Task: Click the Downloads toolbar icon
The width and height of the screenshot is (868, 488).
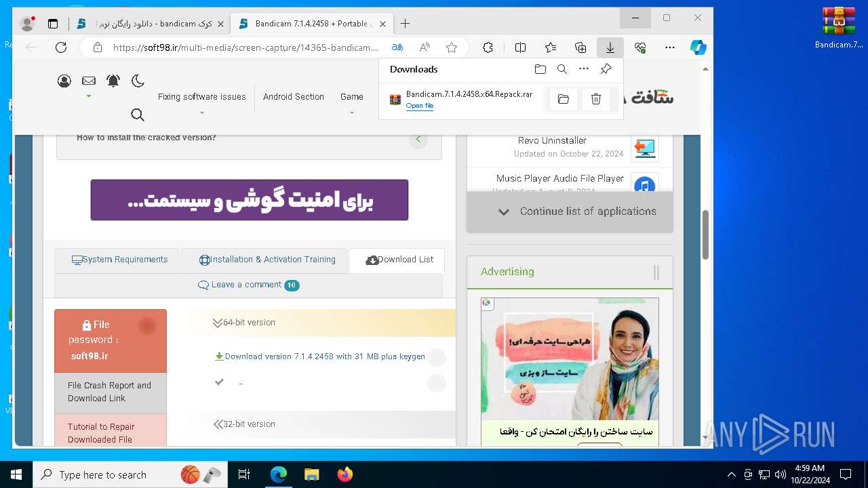Action: tap(610, 47)
